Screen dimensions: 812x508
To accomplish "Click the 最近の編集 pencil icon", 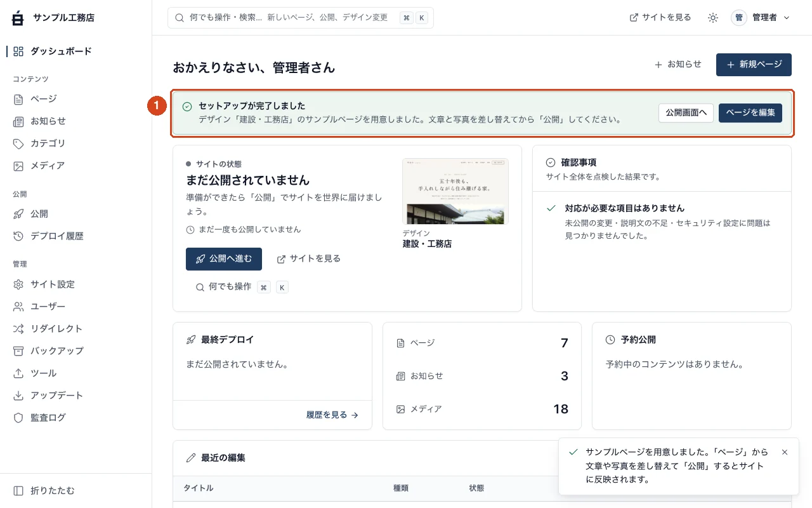I will coord(191,458).
